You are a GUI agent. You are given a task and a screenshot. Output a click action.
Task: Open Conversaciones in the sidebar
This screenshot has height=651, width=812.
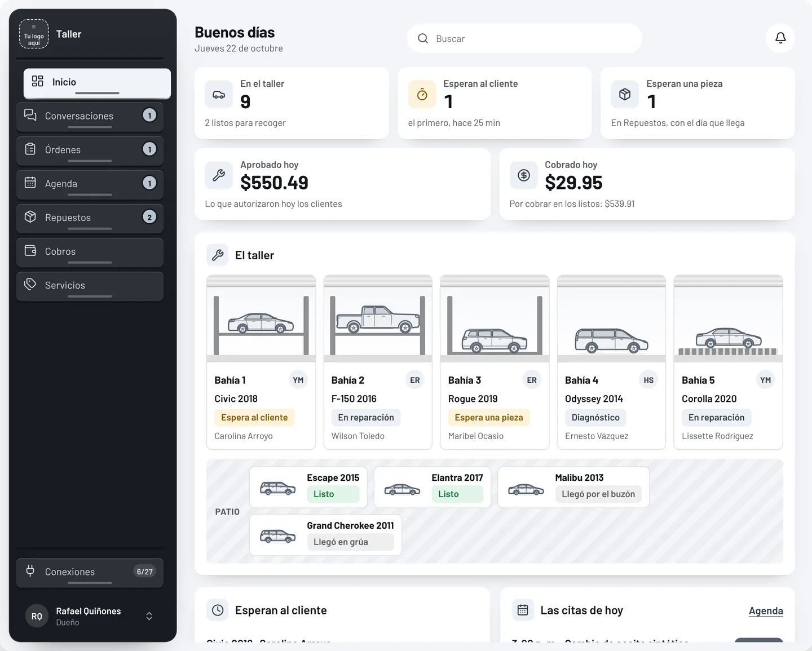90,117
